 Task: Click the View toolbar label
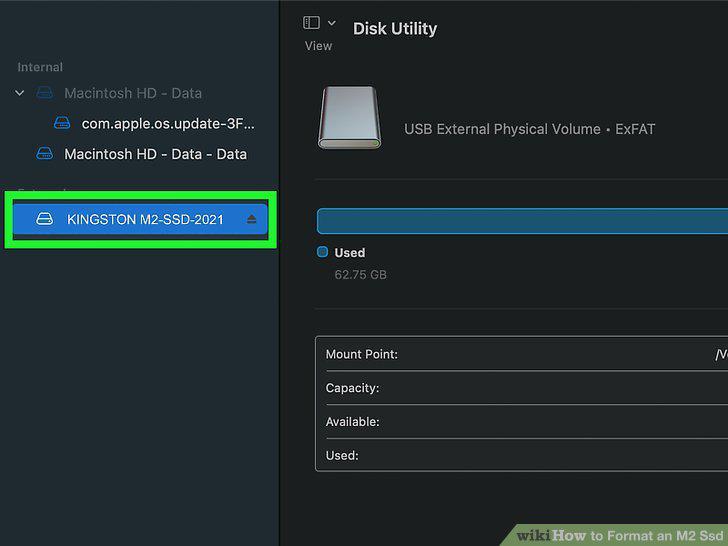coord(318,46)
